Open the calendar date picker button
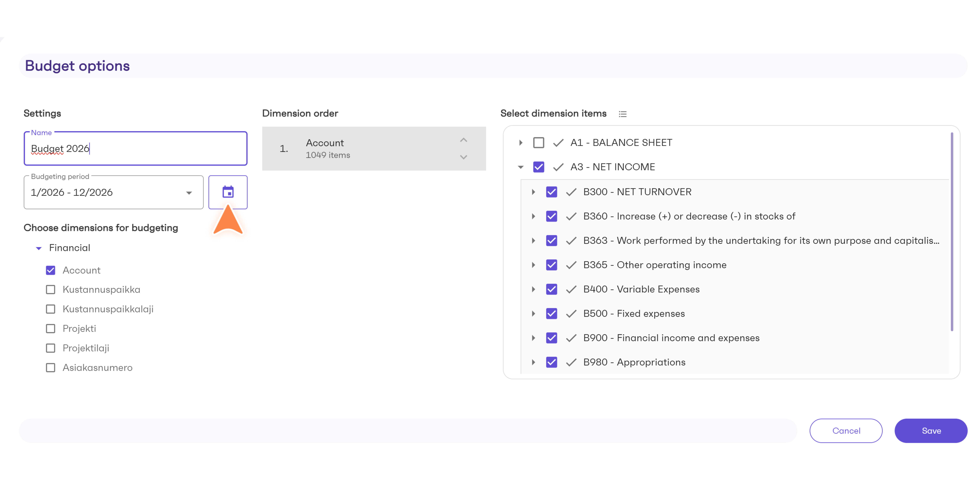This screenshot has width=980, height=490. [x=228, y=192]
